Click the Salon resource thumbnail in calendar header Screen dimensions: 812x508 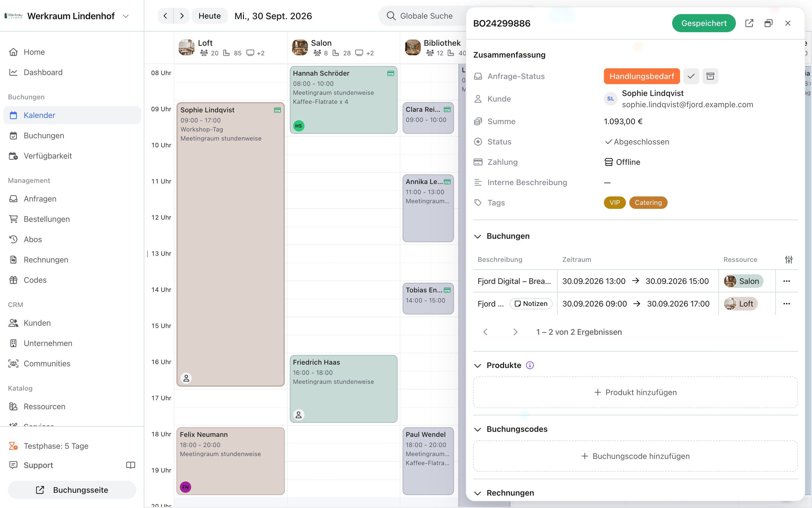click(x=300, y=47)
